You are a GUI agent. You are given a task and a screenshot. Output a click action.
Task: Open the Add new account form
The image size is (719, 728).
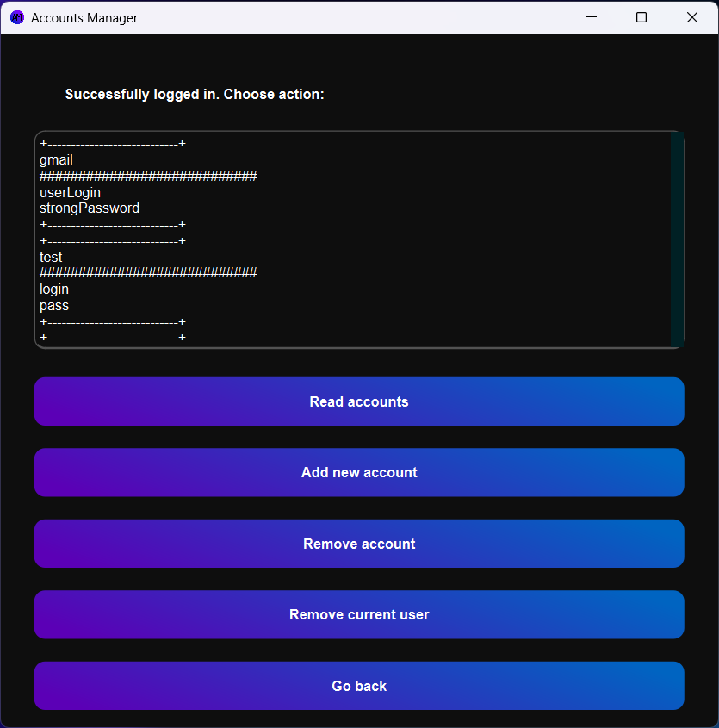[359, 473]
